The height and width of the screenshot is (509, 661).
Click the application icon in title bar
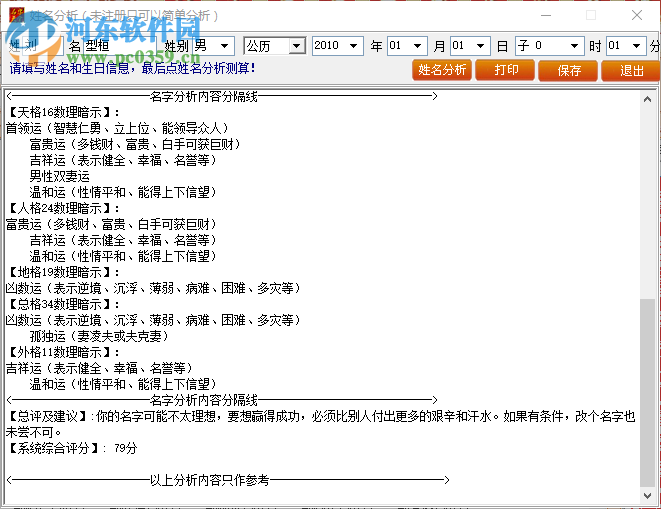17,15
